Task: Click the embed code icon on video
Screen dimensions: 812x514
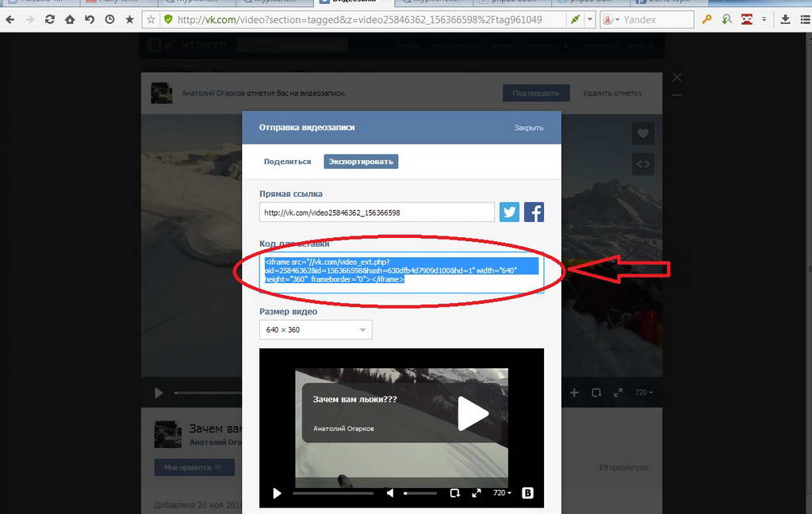Action: [642, 164]
